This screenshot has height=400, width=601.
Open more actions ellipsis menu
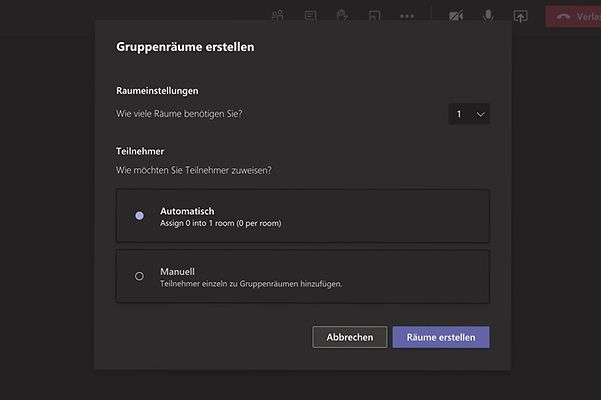[406, 16]
